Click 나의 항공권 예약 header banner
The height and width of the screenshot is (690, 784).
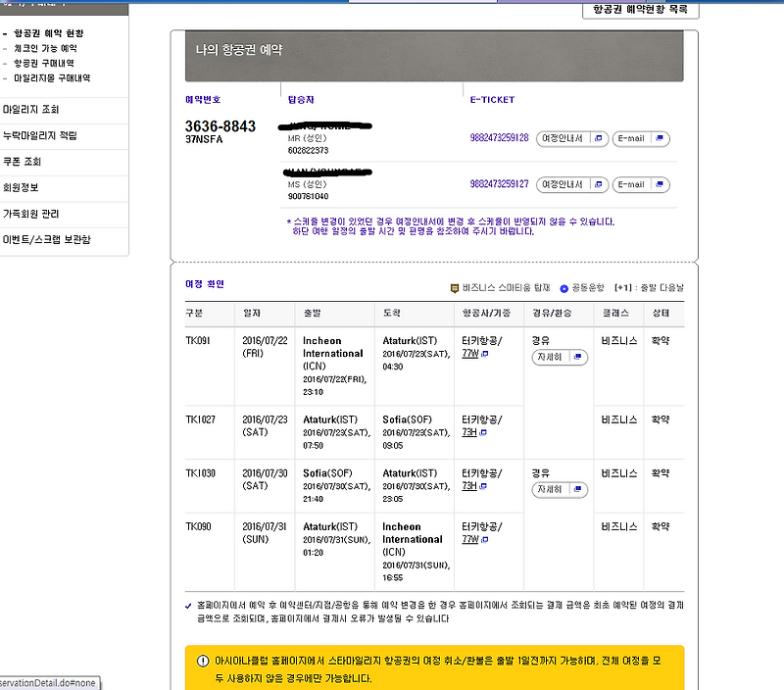[x=434, y=56]
